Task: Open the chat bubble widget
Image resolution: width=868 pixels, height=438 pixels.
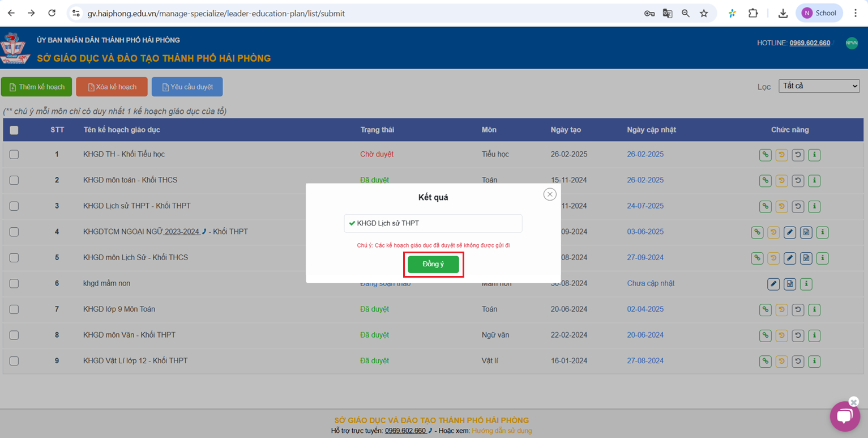Action: 844,416
